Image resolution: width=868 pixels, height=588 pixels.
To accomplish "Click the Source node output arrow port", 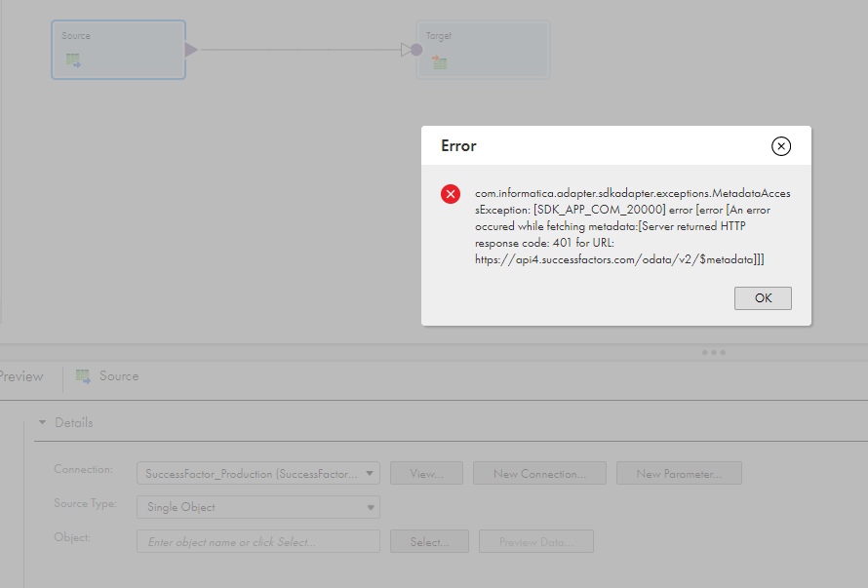I will point(191,50).
